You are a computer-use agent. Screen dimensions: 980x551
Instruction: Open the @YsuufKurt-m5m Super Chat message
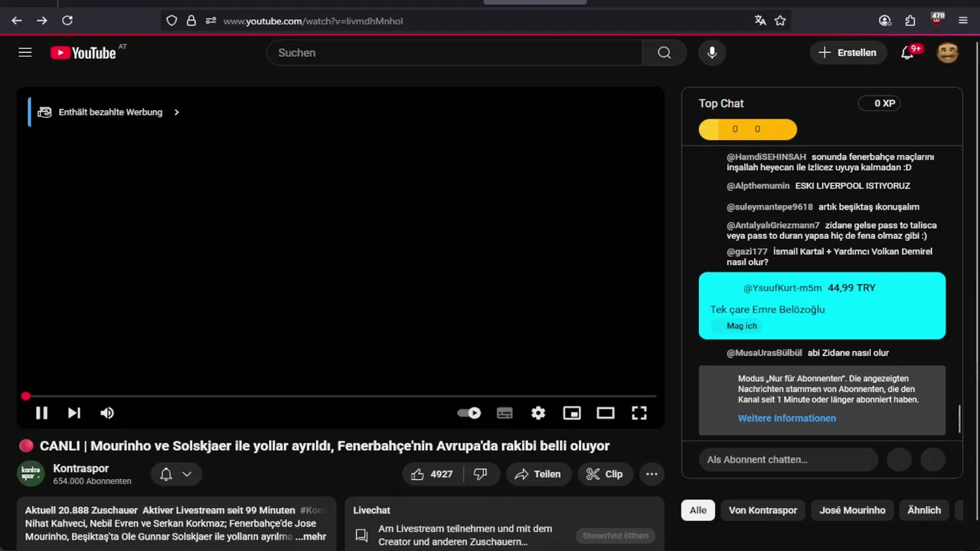(x=822, y=305)
